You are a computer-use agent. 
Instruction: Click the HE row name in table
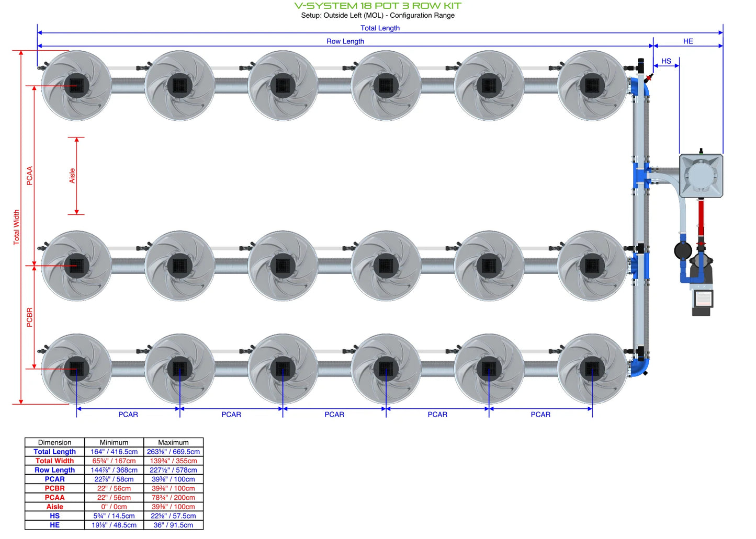tap(55, 525)
